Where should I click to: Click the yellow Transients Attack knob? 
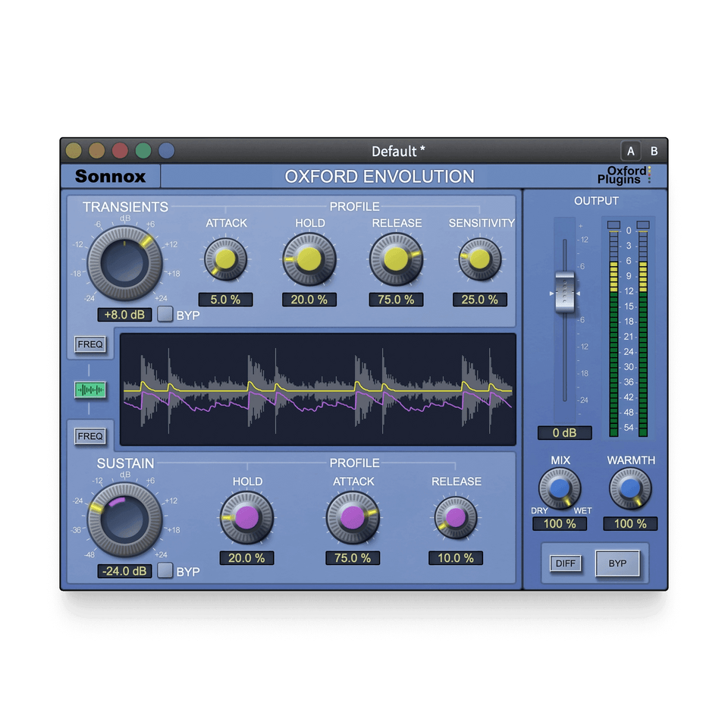click(225, 260)
